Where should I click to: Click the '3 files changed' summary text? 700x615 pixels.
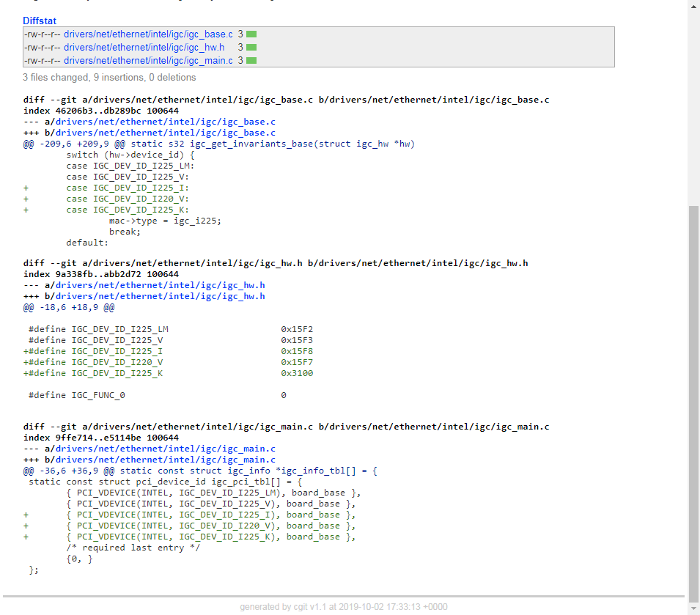pyautogui.click(x=109, y=78)
